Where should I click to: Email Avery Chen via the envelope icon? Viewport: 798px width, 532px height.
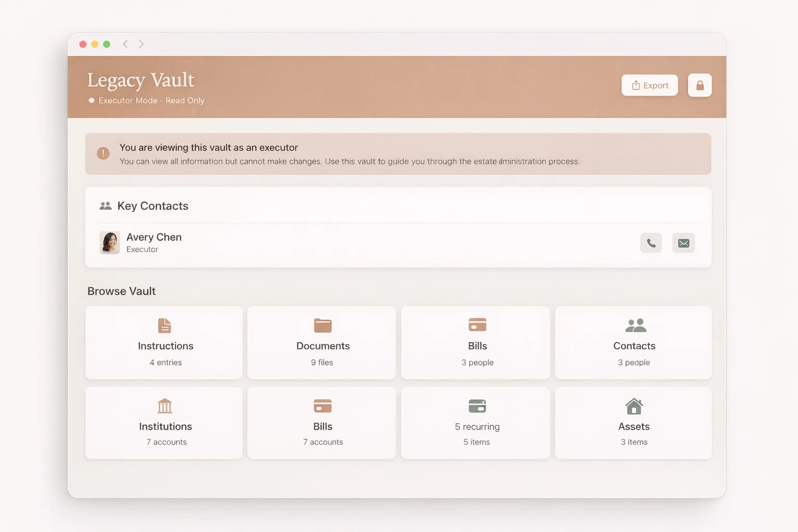683,243
